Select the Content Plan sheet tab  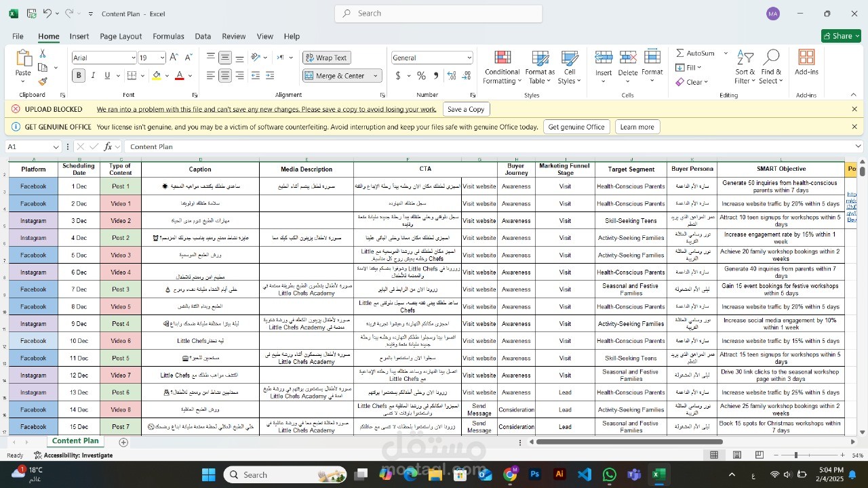pyautogui.click(x=75, y=441)
